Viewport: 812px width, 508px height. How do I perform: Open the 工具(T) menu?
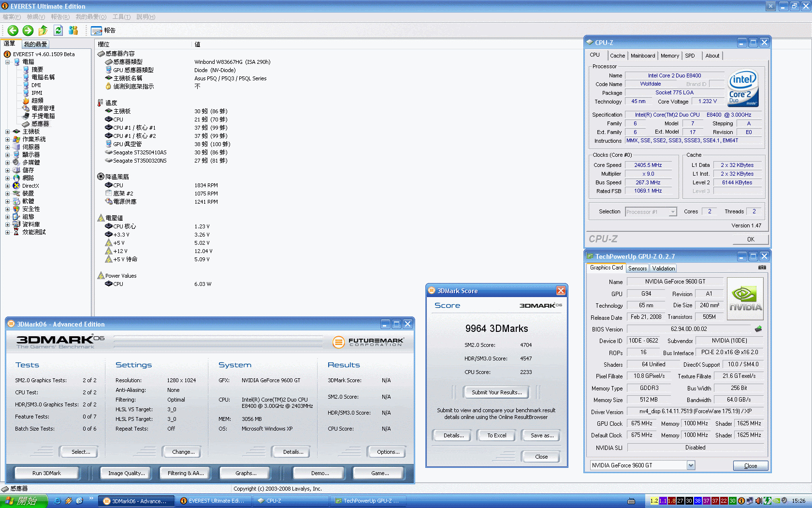coord(121,17)
